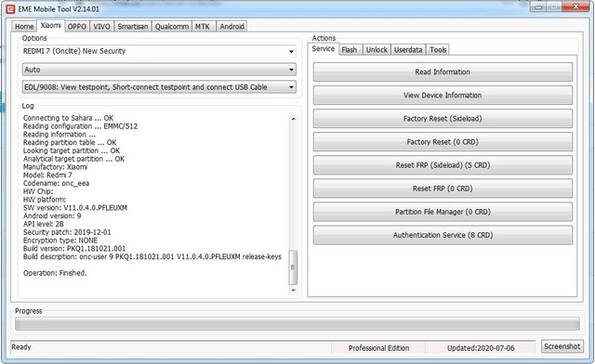Image resolution: width=595 pixels, height=364 pixels.
Task: Click the maximize window button
Action: pos(554,6)
